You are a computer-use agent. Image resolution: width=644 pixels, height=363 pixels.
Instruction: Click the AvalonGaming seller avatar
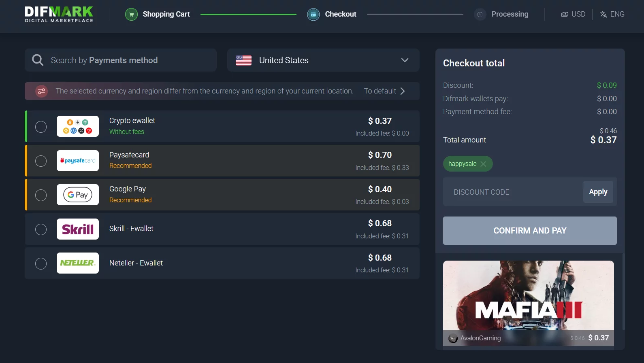(453, 338)
